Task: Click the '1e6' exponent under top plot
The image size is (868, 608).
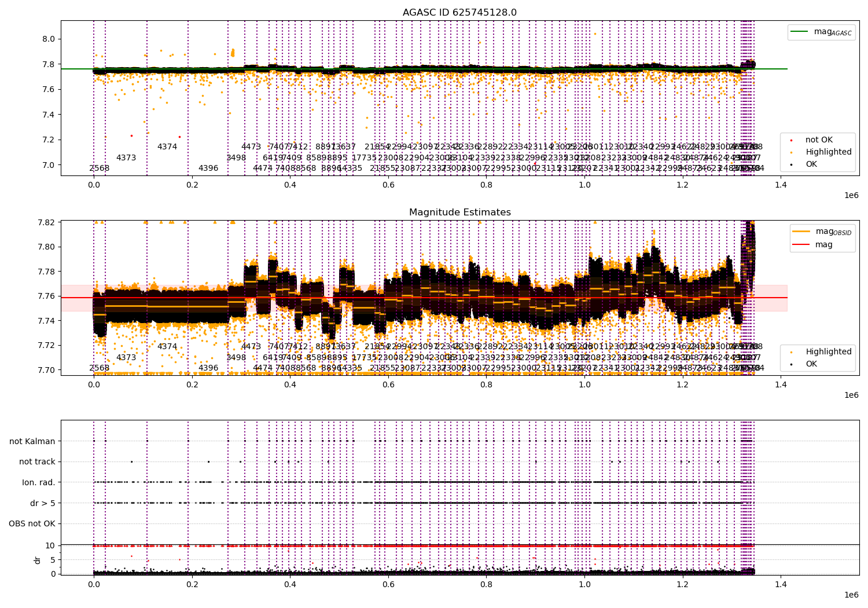Action: 851,196
